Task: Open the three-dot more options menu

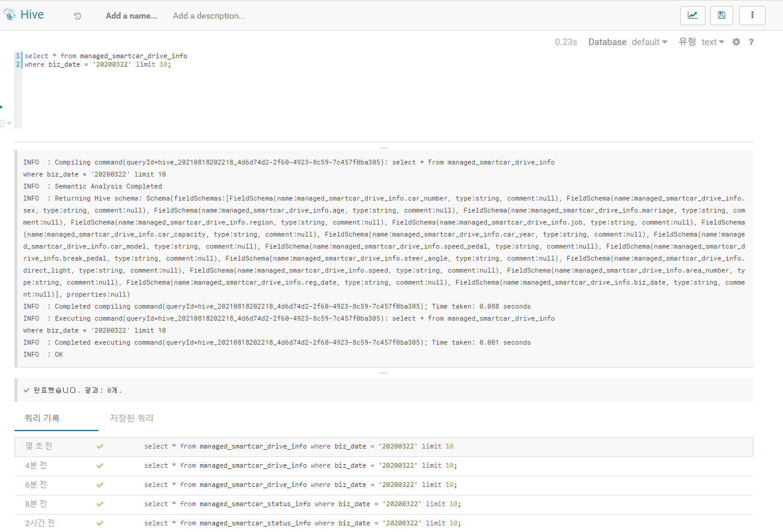Action: (x=752, y=16)
